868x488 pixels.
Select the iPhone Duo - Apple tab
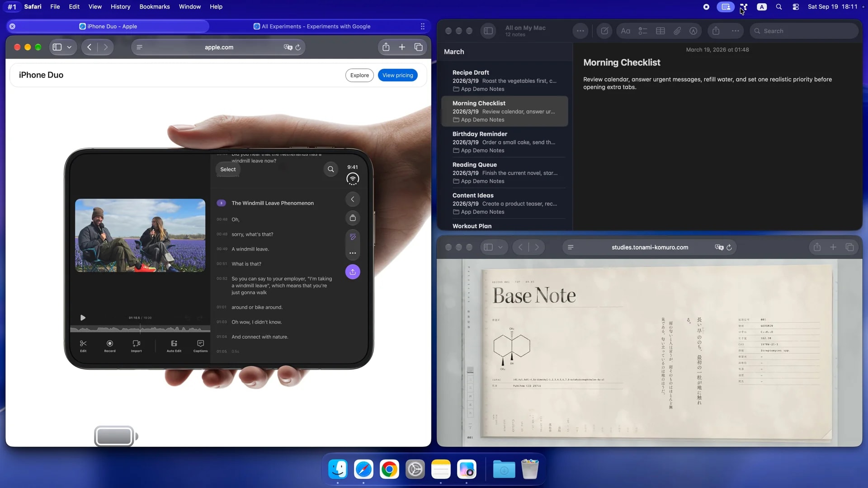click(108, 26)
